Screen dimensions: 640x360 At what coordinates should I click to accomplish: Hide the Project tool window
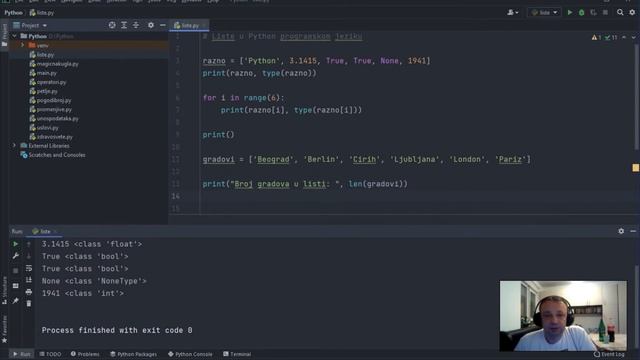[162, 25]
